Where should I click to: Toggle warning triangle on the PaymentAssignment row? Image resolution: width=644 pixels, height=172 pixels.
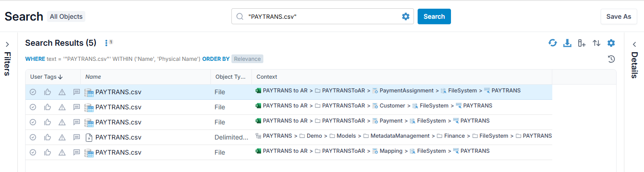pos(62,92)
